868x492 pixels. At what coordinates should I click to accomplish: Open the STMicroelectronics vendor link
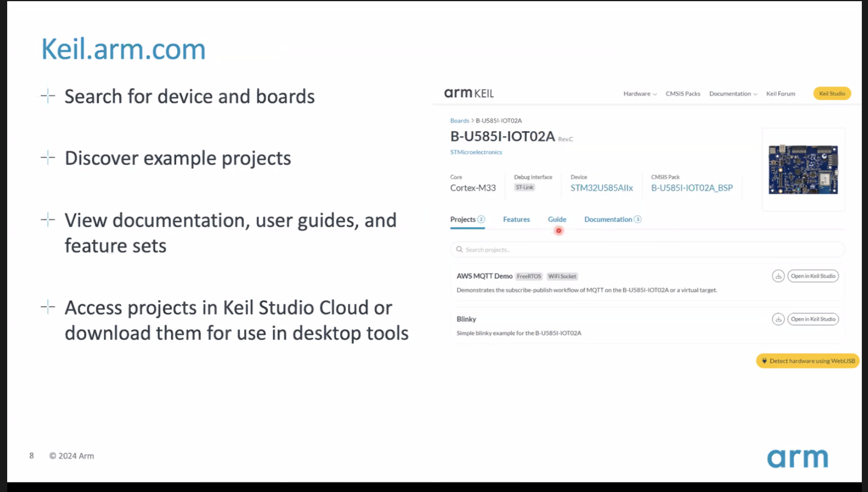coord(476,152)
